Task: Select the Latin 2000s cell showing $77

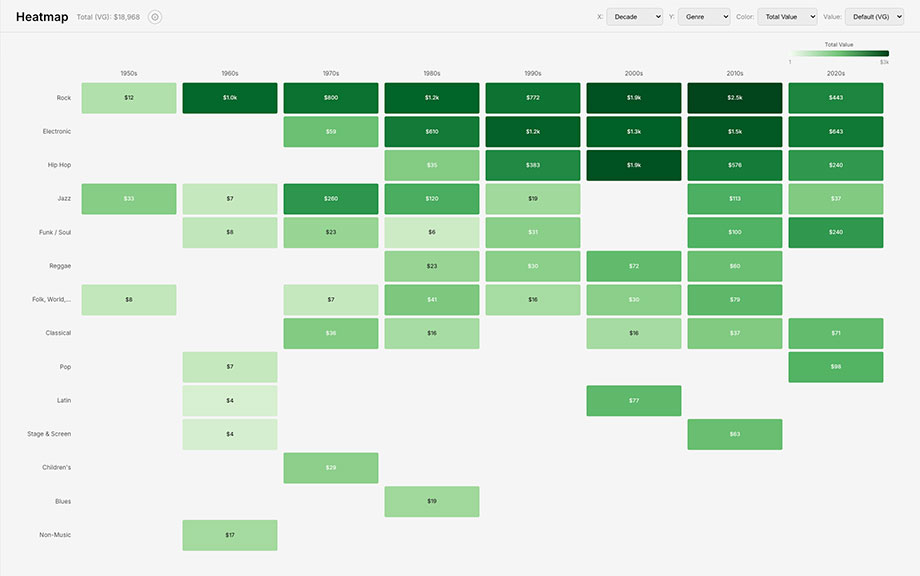Action: tap(633, 400)
